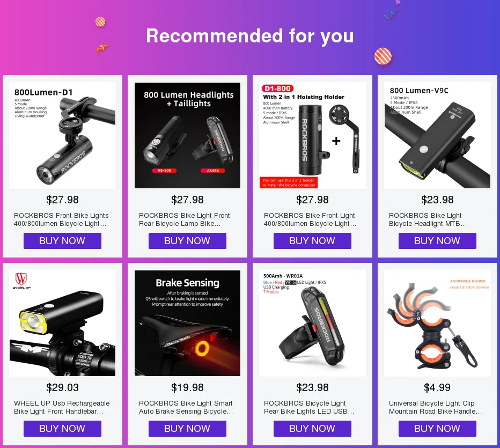Open the 500Amh WR01A rear light image
500x448 pixels.
[312, 323]
